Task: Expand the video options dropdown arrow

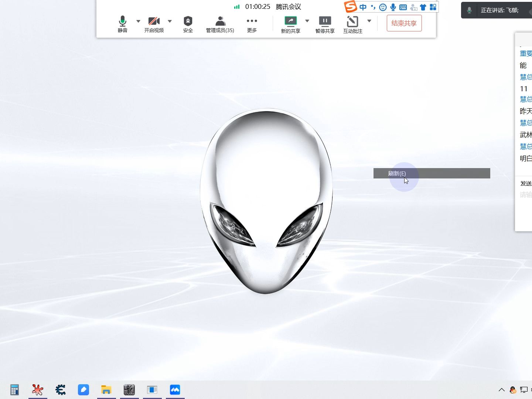Action: 170,21
